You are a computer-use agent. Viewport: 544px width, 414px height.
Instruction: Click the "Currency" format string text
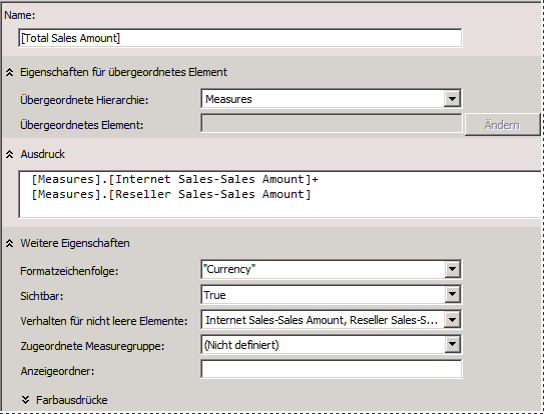(229, 269)
